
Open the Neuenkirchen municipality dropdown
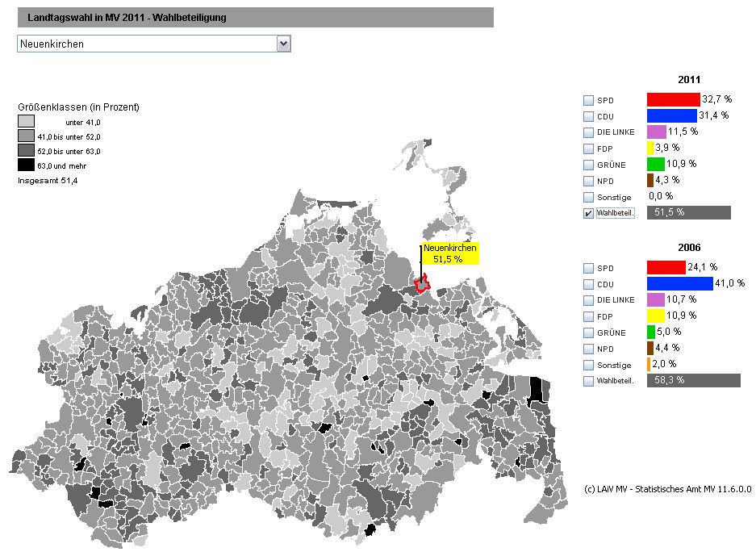[x=282, y=44]
